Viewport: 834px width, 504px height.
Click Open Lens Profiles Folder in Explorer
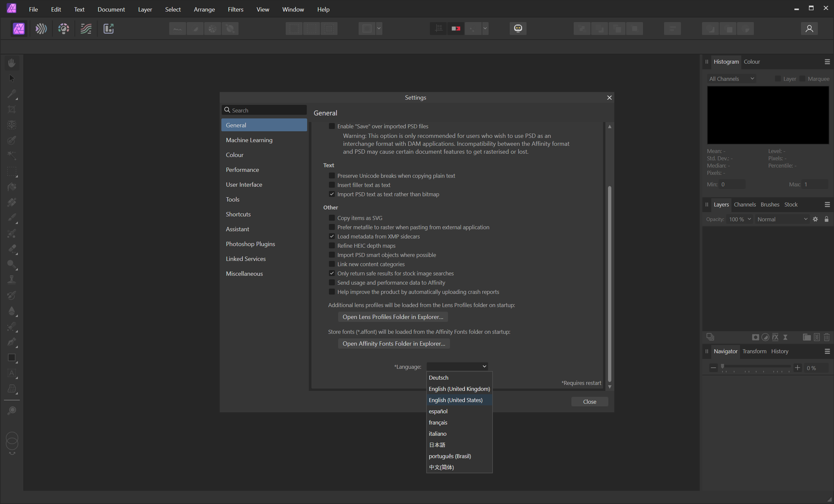[x=393, y=317]
